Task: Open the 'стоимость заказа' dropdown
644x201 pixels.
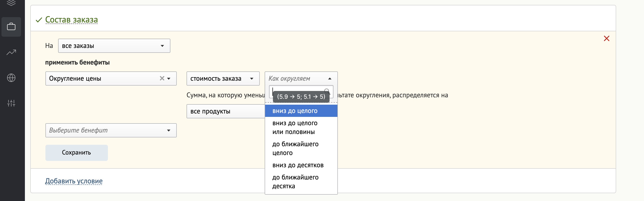Action: (x=223, y=78)
